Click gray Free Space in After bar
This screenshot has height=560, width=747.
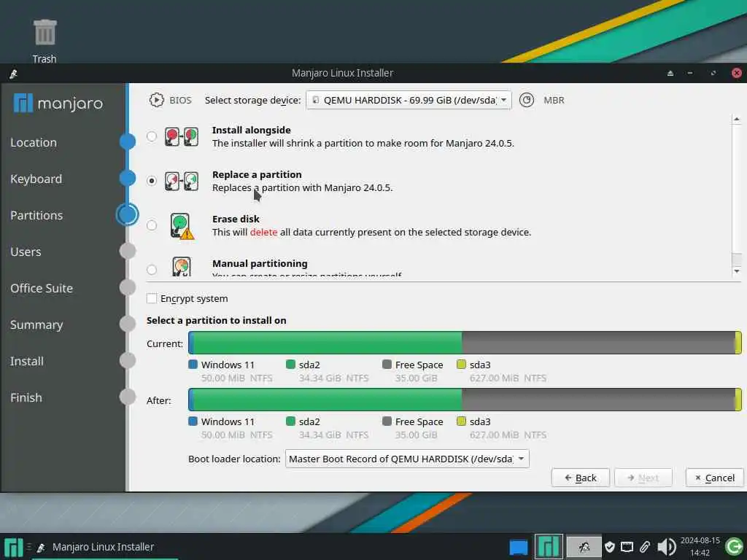(x=598, y=400)
